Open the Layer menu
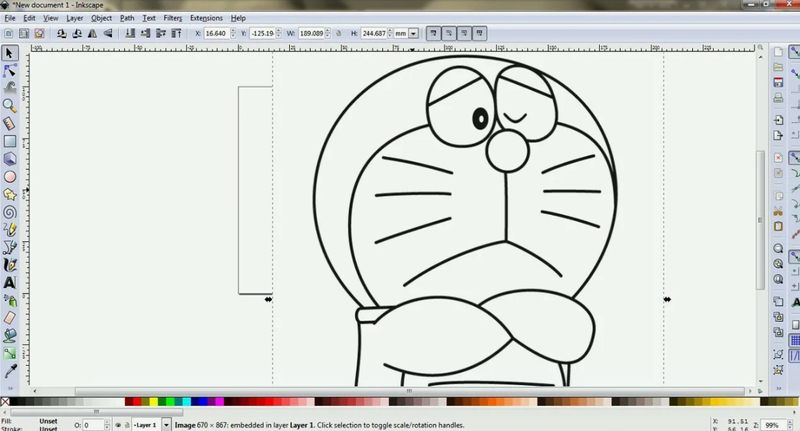Image resolution: width=800 pixels, height=431 pixels. point(74,18)
